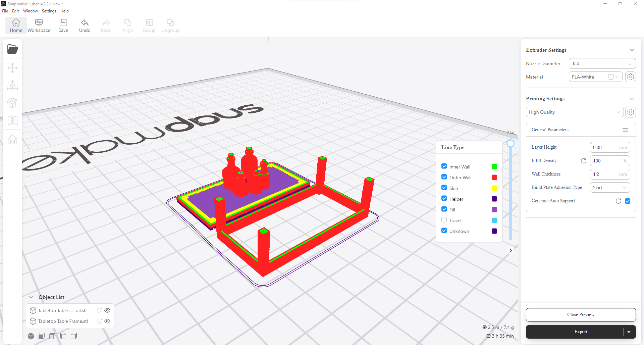Viewport: 644px width, 345px height.
Task: Open file using the folder icon
Action: coord(12,49)
